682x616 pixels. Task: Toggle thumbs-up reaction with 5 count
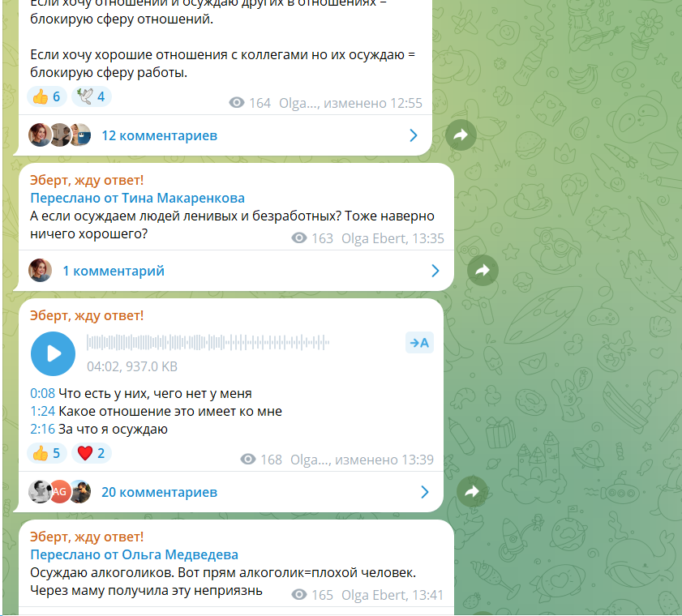coord(47,453)
